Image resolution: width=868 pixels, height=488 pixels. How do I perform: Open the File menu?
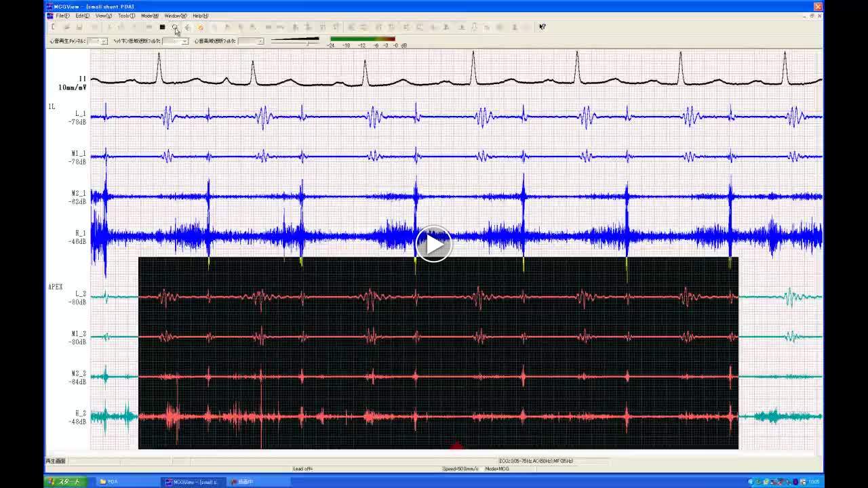62,16
